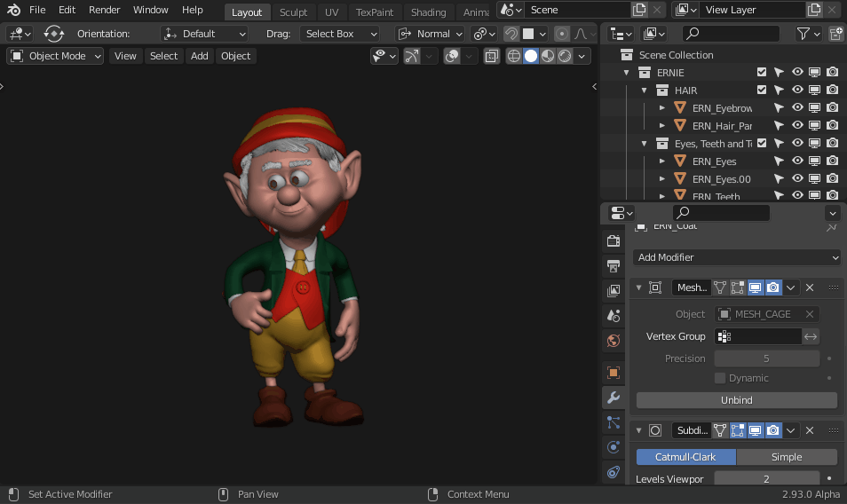Add a new view layer icon
Viewport: 847px width, 504px height.
click(x=814, y=10)
